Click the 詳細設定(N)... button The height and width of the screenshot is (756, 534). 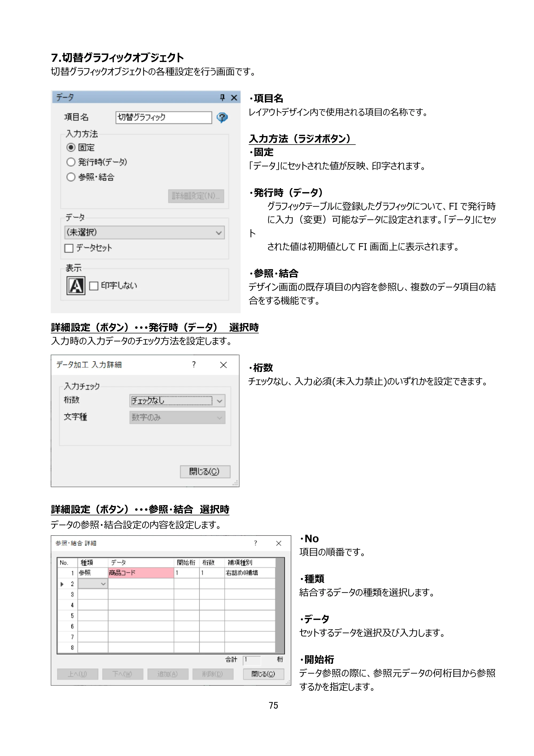pyautogui.click(x=196, y=196)
